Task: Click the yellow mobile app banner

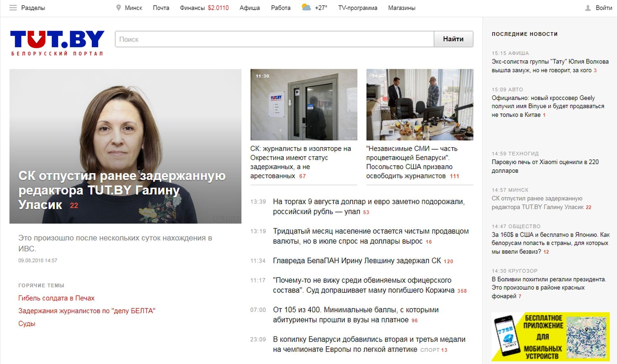Action: coord(550,336)
